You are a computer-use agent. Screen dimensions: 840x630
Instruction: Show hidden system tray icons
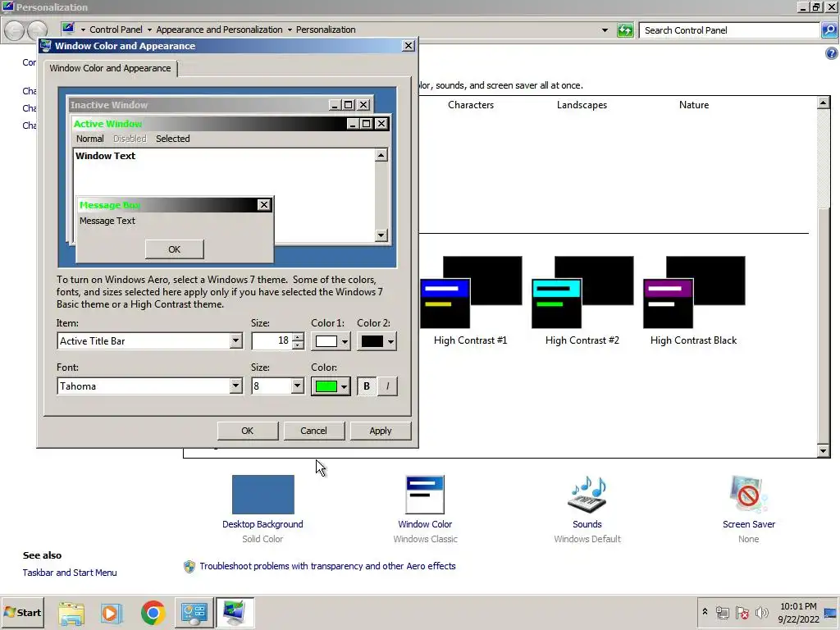(x=705, y=612)
